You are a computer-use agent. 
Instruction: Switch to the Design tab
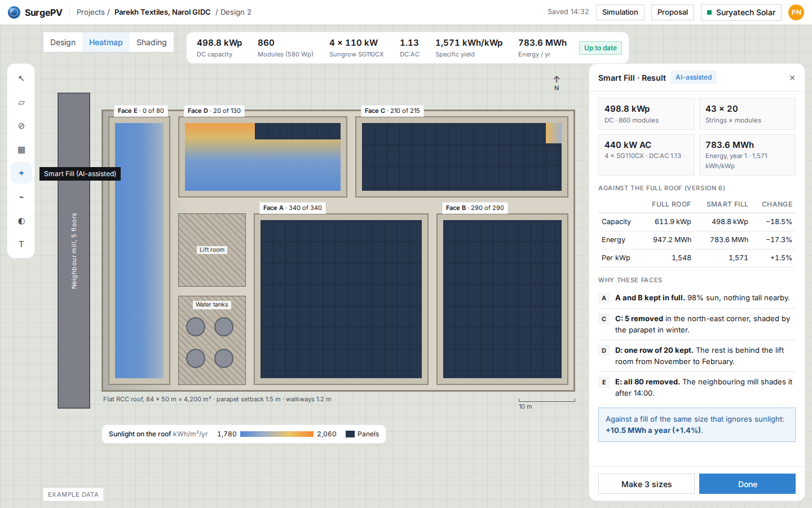tap(63, 42)
